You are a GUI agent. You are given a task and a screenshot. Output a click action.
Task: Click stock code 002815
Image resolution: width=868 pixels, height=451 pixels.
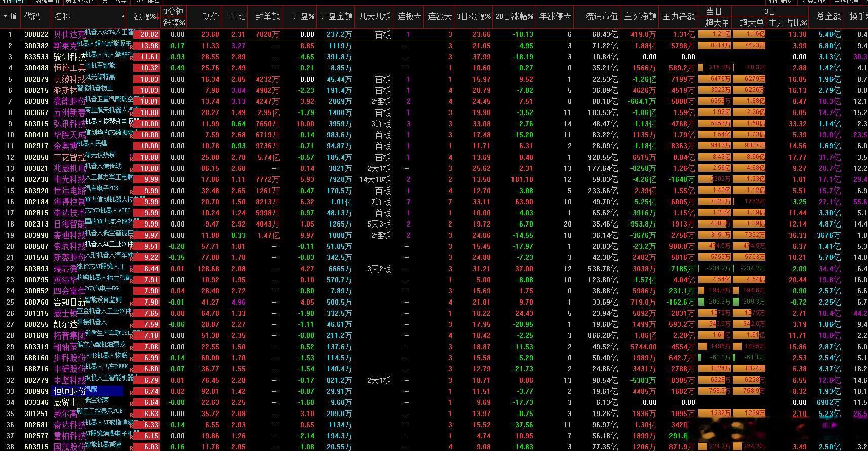tap(36, 213)
